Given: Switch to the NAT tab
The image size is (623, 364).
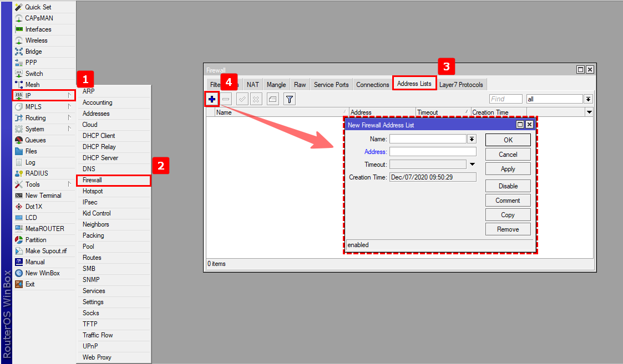Looking at the screenshot, I should tap(252, 85).
